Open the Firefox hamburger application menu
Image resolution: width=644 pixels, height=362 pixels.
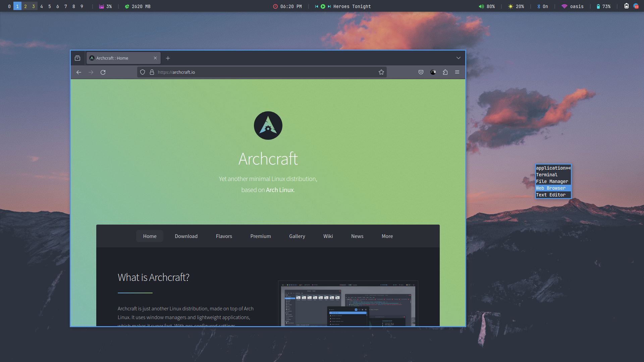coord(457,72)
